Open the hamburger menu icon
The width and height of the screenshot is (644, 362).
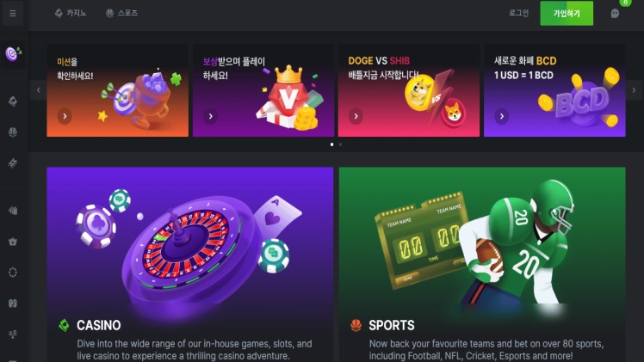pos(13,14)
